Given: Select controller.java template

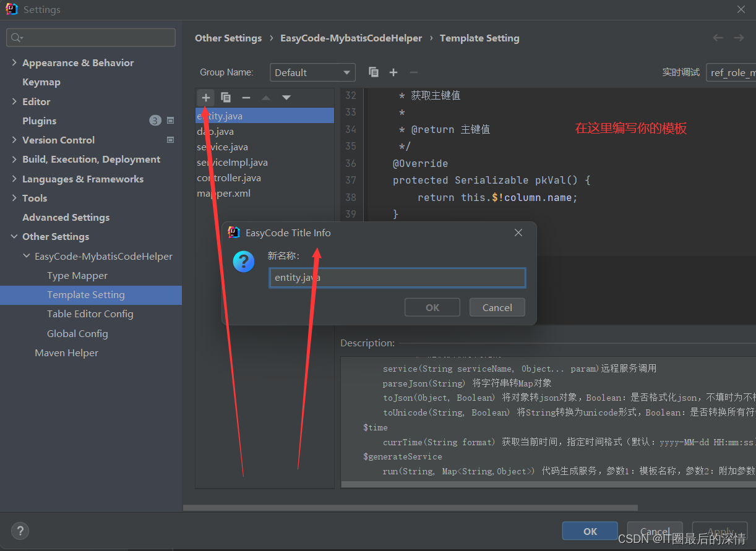Looking at the screenshot, I should point(265,177).
